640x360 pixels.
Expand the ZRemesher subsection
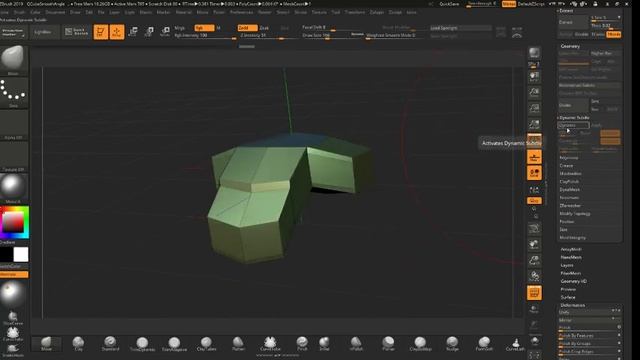coord(570,206)
